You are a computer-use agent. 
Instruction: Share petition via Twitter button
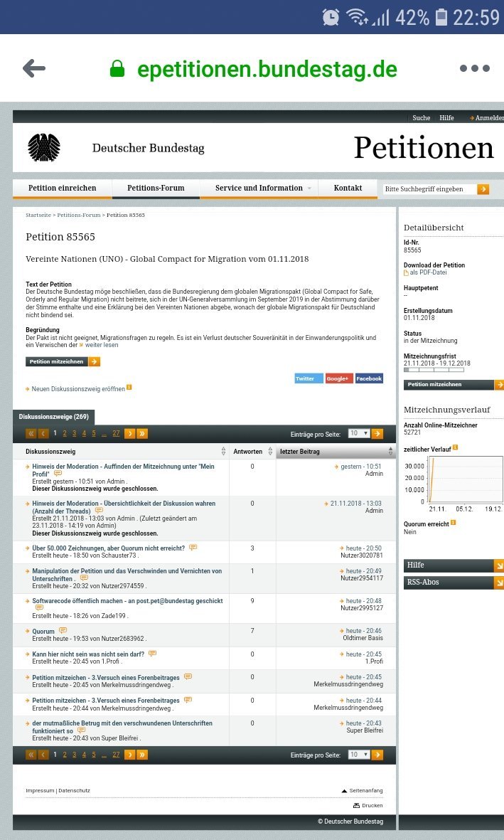click(309, 378)
